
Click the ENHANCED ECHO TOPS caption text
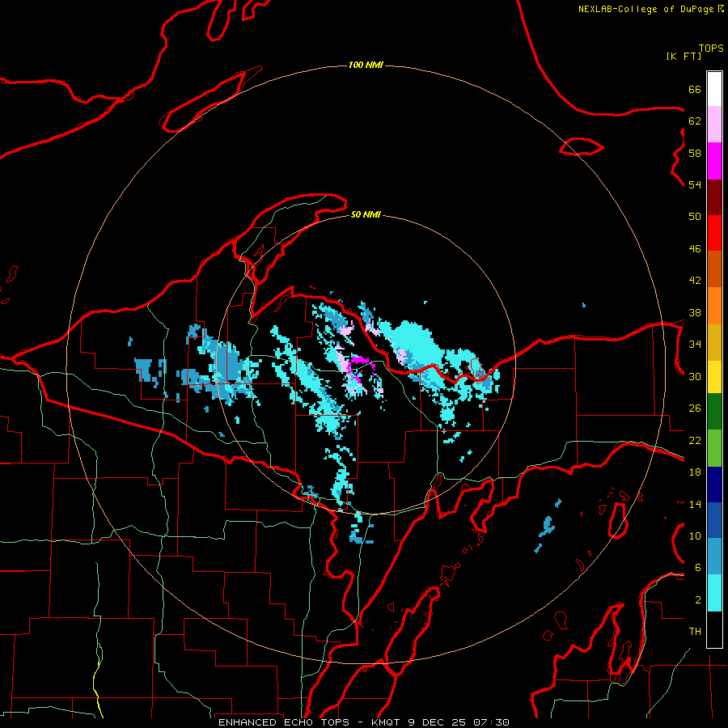[x=286, y=722]
